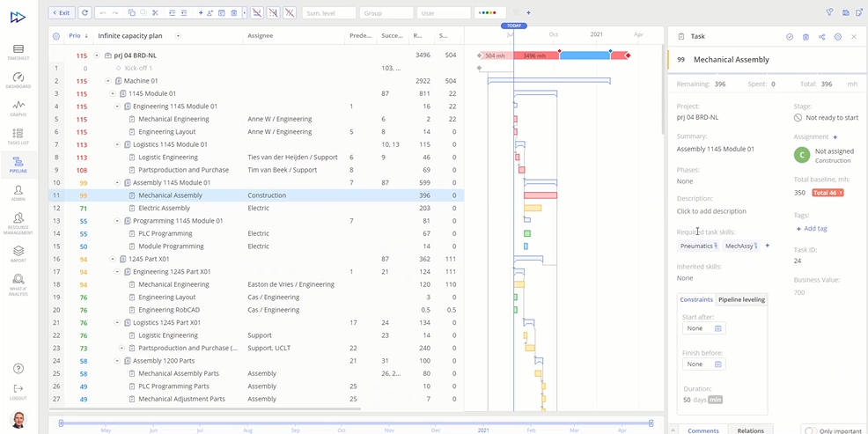Click the Exit button
Viewport: 868px width, 434px height.
coord(62,13)
